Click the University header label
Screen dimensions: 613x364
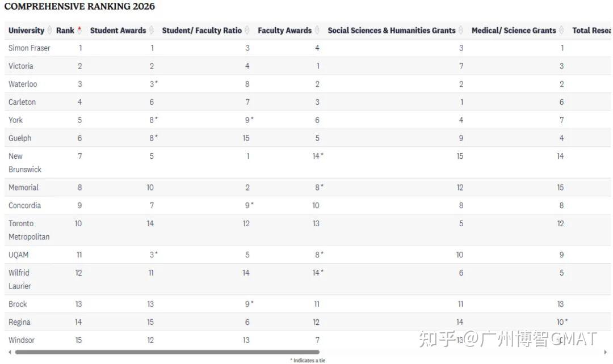[26, 31]
